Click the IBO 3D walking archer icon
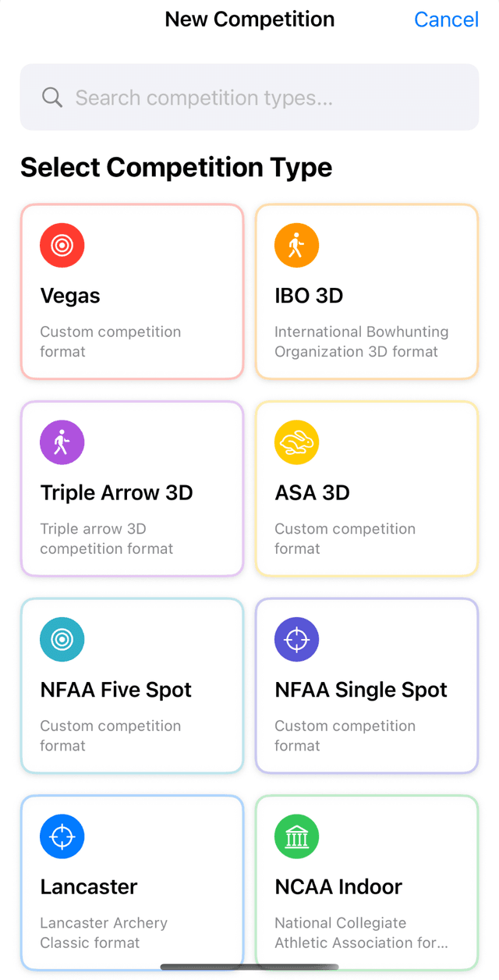 coord(296,245)
